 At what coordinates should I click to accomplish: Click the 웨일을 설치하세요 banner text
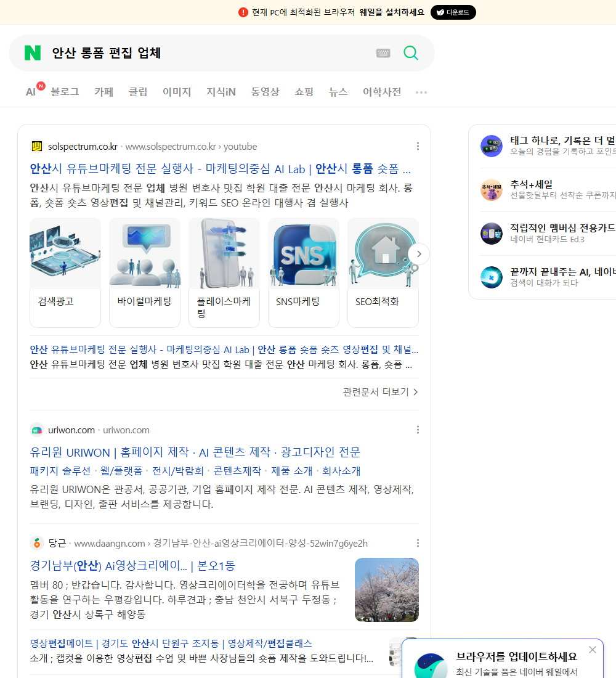point(392,12)
